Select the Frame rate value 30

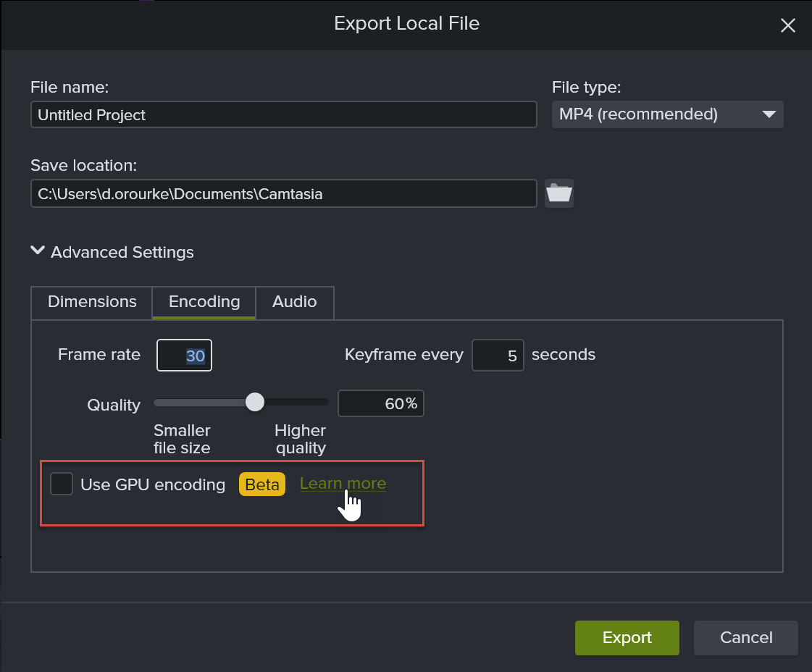click(184, 355)
